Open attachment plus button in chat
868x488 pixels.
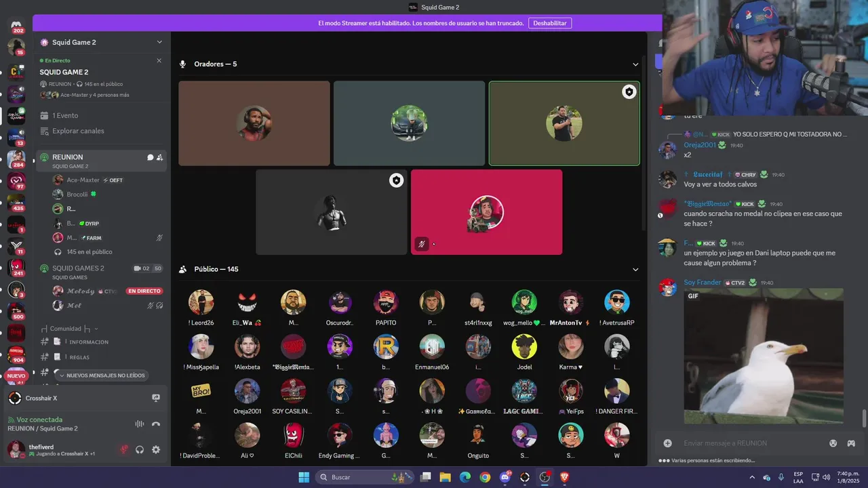point(668,443)
